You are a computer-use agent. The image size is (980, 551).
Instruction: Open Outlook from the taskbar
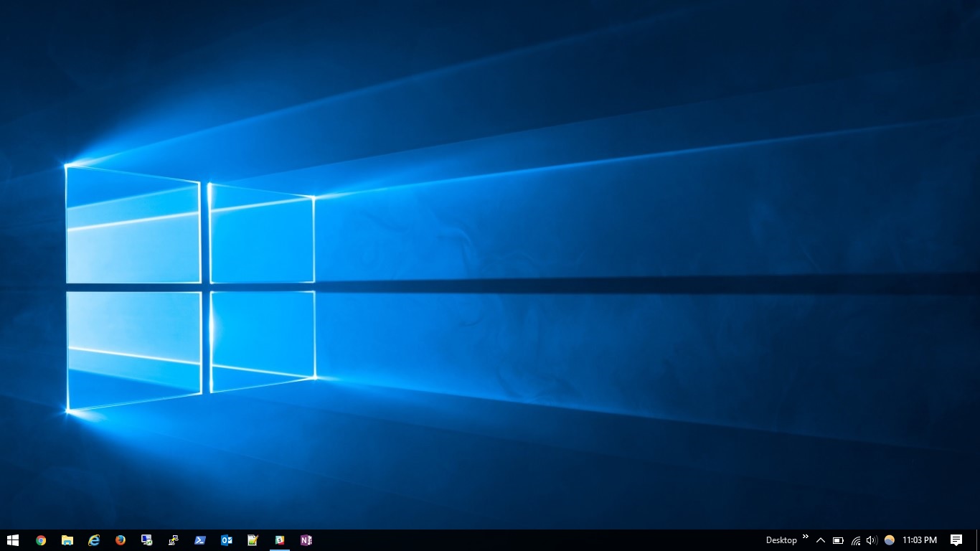pos(227,540)
